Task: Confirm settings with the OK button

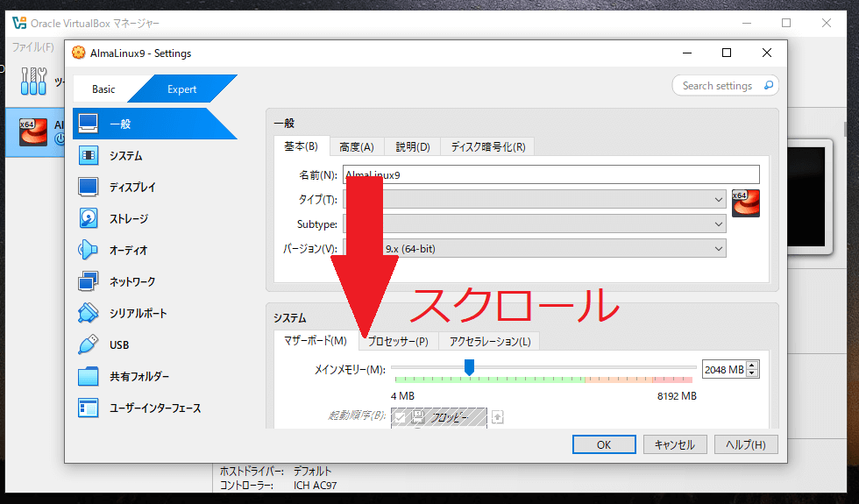Action: [x=604, y=444]
